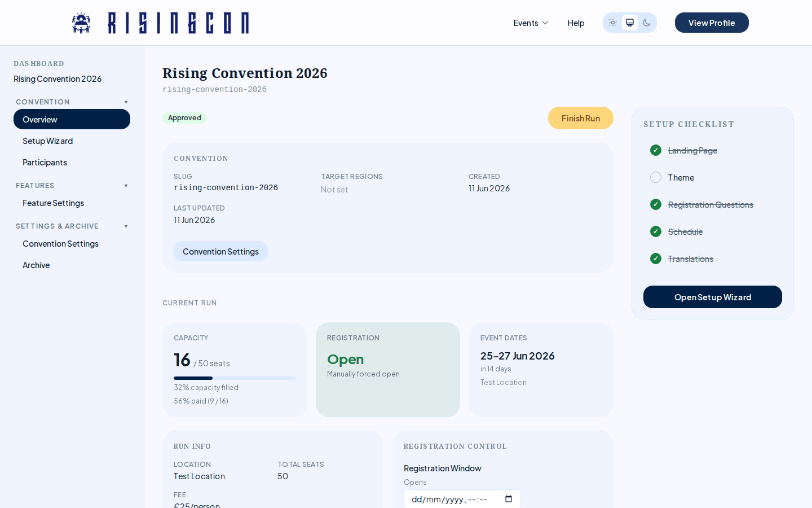Open Archive in the sidebar
This screenshot has width=812, height=508.
tap(72, 265)
